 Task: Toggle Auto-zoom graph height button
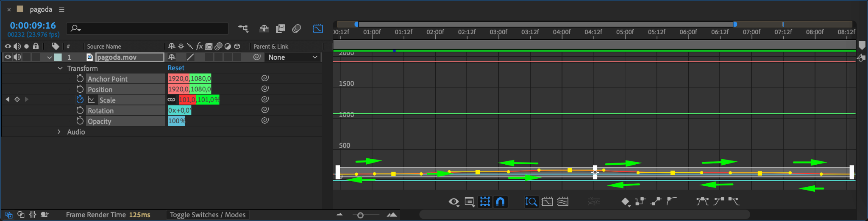pyautogui.click(x=531, y=202)
